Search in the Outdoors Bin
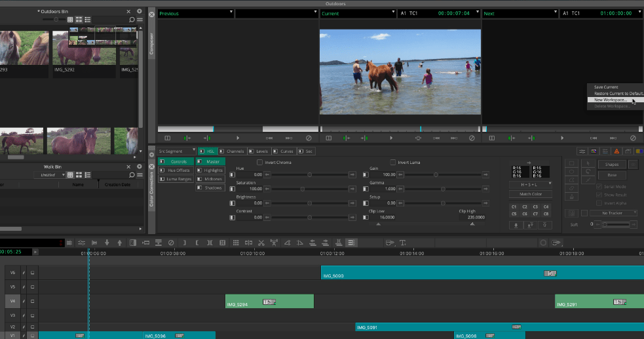The image size is (644, 339). pos(132,20)
